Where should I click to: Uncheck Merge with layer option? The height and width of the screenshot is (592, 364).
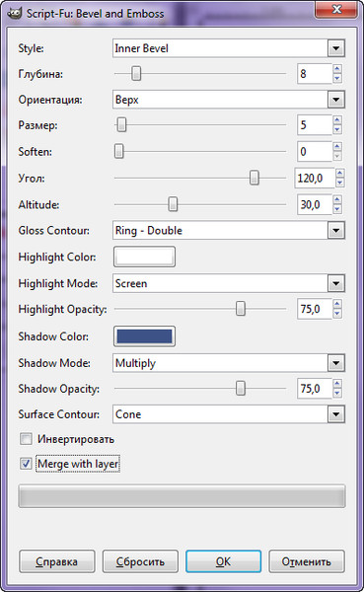click(26, 464)
